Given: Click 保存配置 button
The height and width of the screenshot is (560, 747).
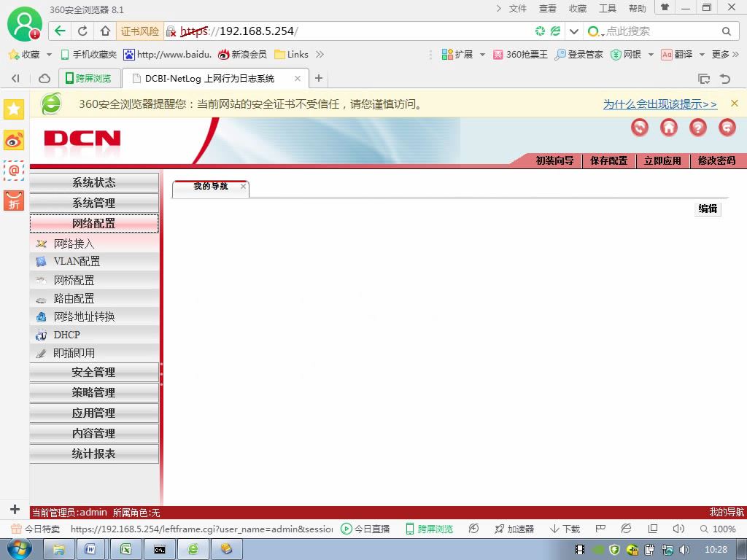Looking at the screenshot, I should (x=609, y=160).
